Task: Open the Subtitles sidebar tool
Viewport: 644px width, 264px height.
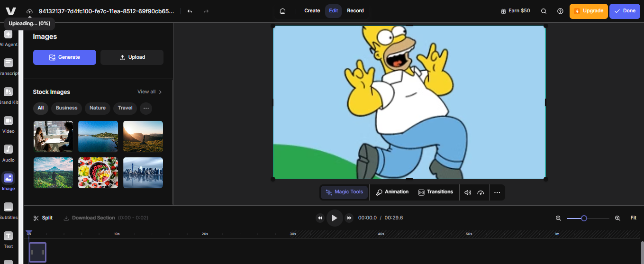Action: [x=9, y=210]
